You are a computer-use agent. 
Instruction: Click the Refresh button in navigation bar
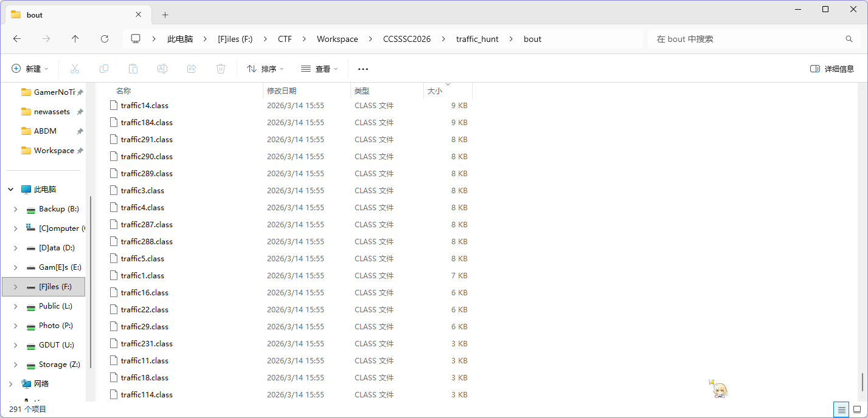[105, 39]
